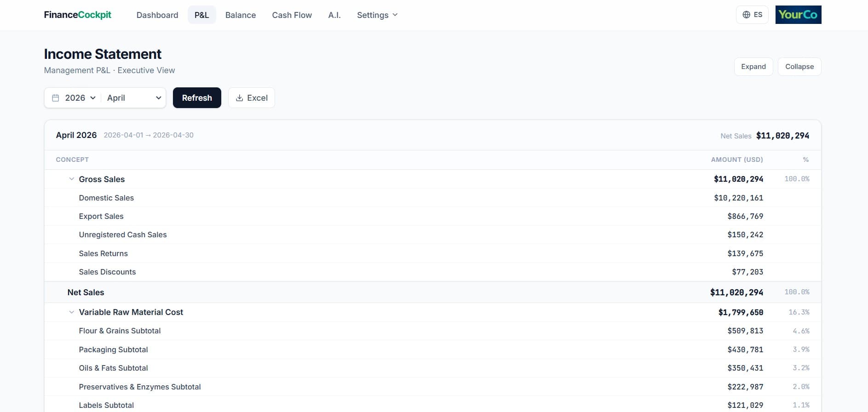Collapse all rows with Collapse button
The height and width of the screenshot is (412, 868).
pyautogui.click(x=799, y=67)
